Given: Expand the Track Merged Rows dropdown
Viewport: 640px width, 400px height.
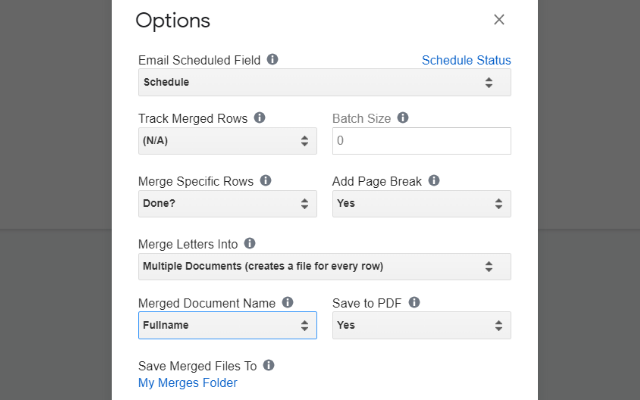Looking at the screenshot, I should click(x=227, y=141).
